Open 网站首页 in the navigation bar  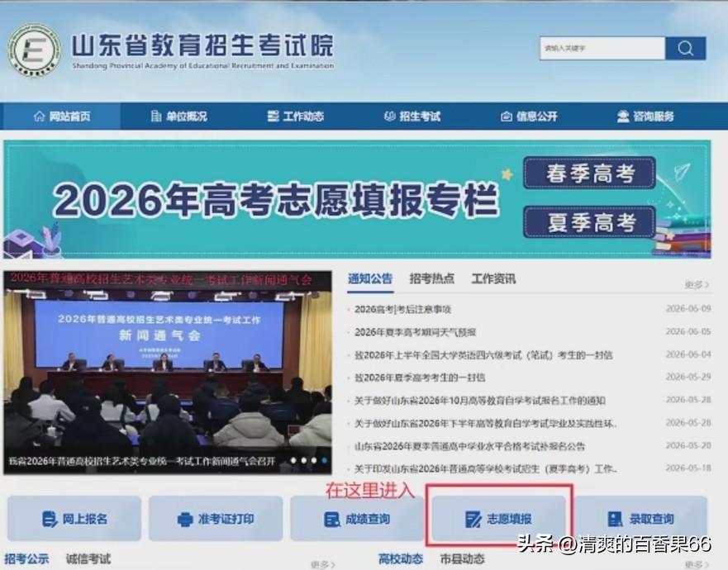tap(62, 116)
